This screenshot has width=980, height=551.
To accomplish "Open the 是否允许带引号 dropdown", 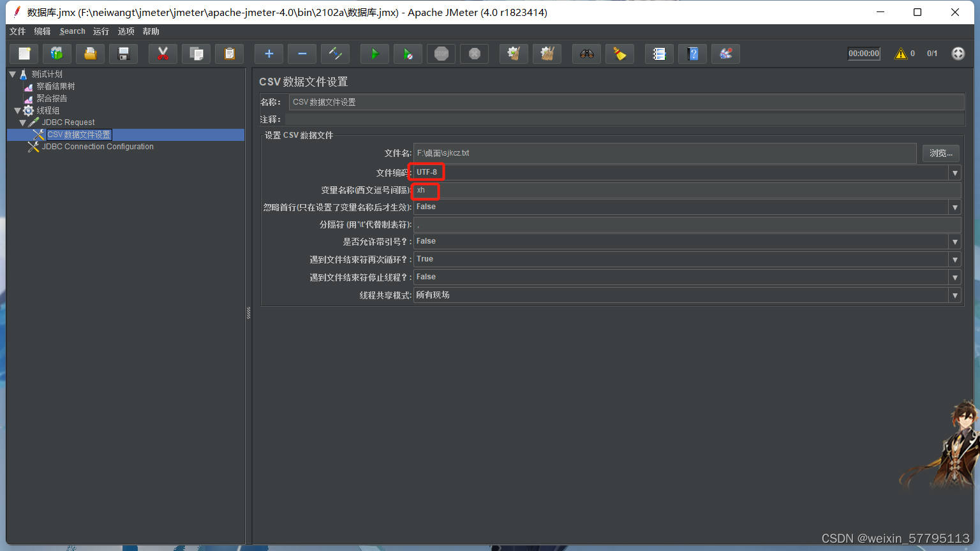I will click(954, 242).
